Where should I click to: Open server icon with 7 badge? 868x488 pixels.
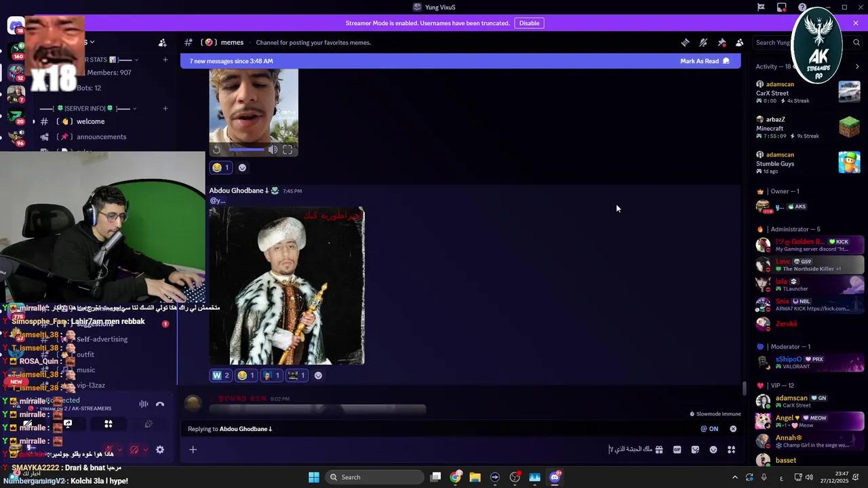tap(16, 94)
